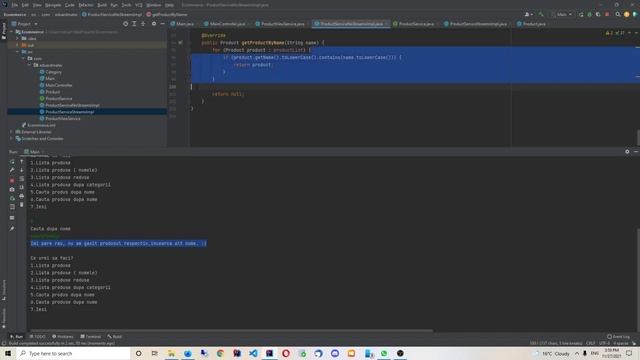This screenshot has width=640, height=360.
Task: Click the scroll up arrow in Run console
Action: tap(22, 162)
